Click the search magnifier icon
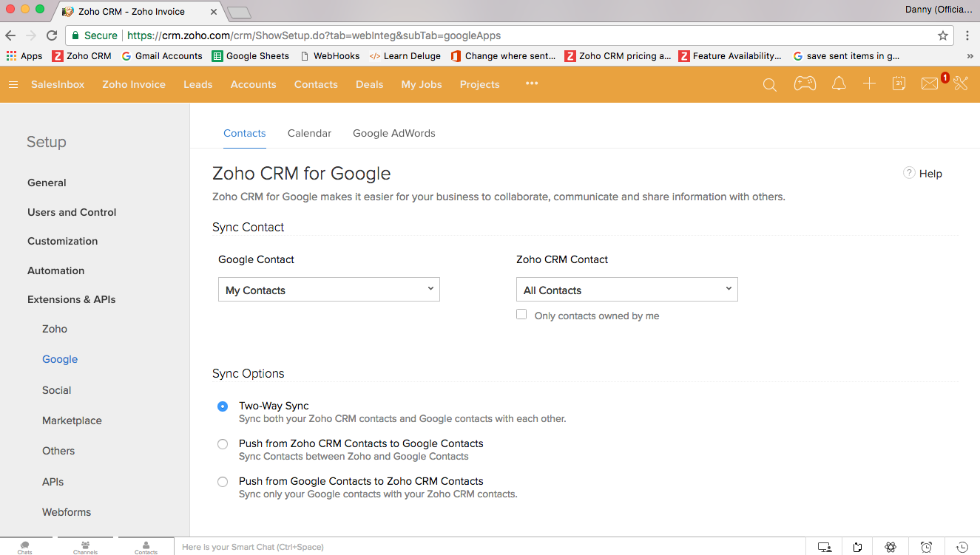The width and height of the screenshot is (980, 555). [x=770, y=85]
